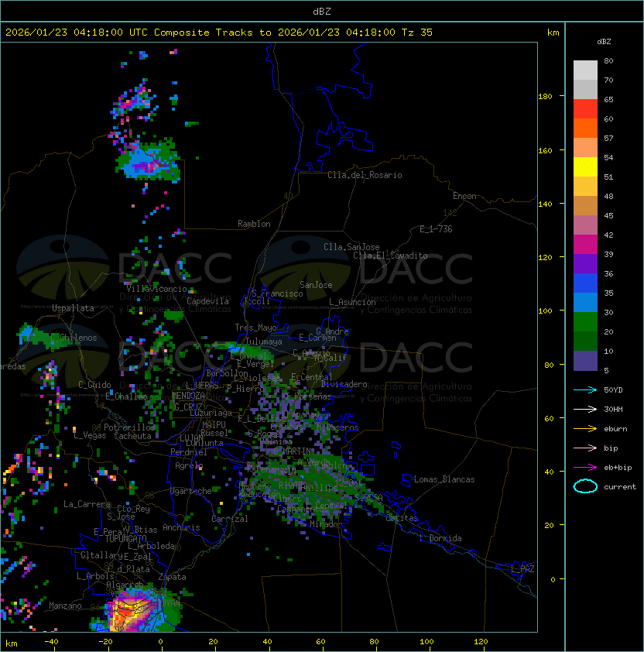Select the slate purple 5-10 dBZ swatch
The width and height of the screenshot is (644, 652).
point(585,361)
